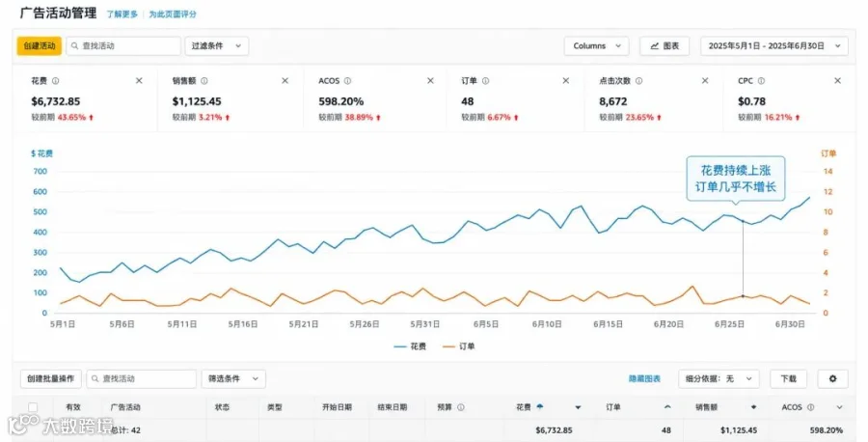Close the 销售额 metric card
This screenshot has width=868, height=442.
(285, 81)
